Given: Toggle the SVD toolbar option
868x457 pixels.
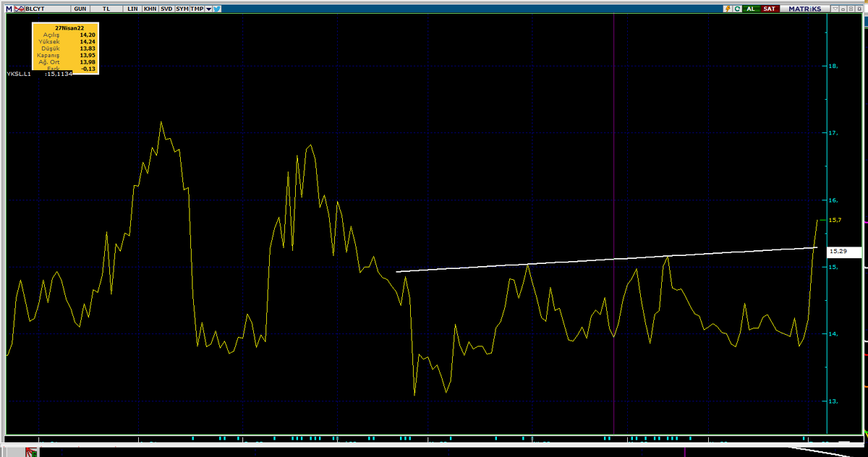Looking at the screenshot, I should [x=166, y=9].
